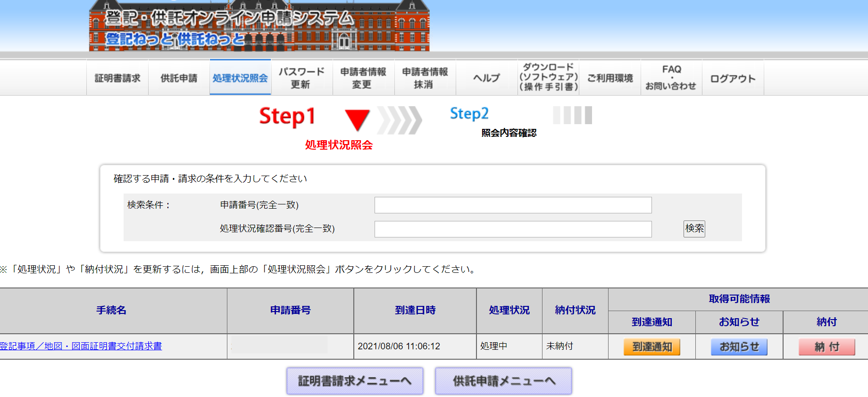Screen dimensions: 868x397
Task: Focus the 申請番号 input field
Action: (513, 205)
